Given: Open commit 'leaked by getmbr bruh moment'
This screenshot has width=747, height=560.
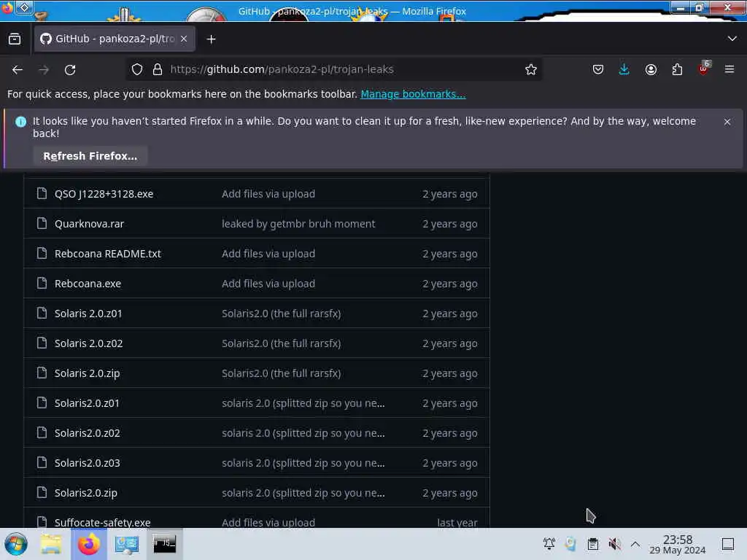Looking at the screenshot, I should pos(298,224).
